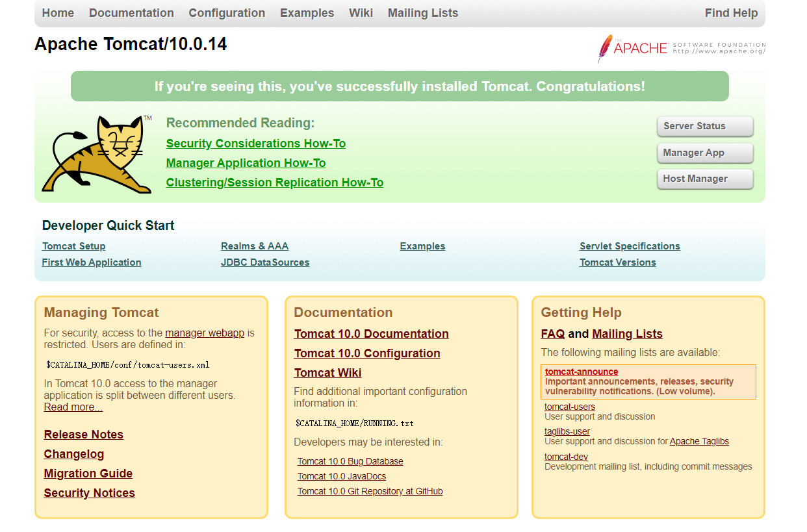Open Tomcat 10.0 Git Repository at GitHub

click(x=370, y=491)
